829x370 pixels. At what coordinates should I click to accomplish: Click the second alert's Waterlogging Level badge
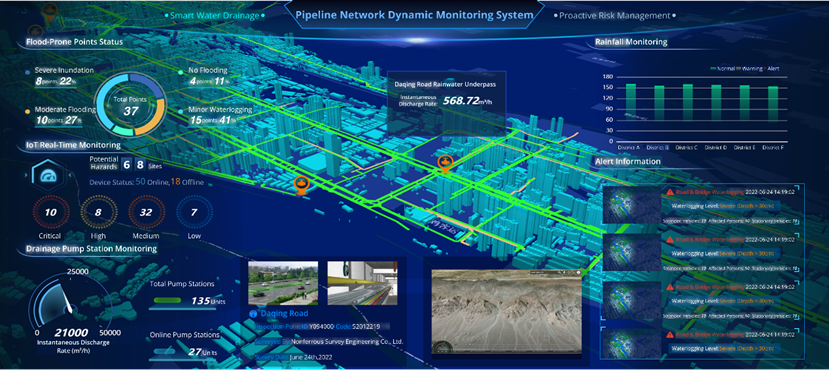[x=723, y=253]
